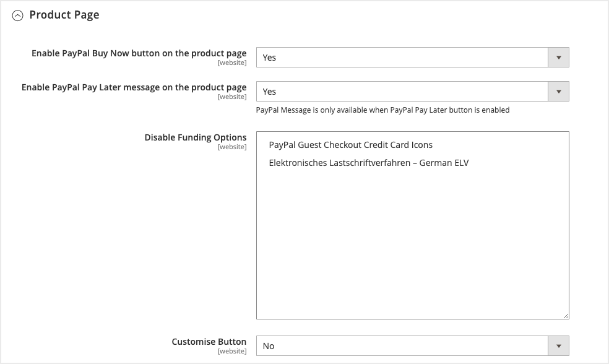Click [website] scope tag under Buy Now label

click(x=231, y=63)
